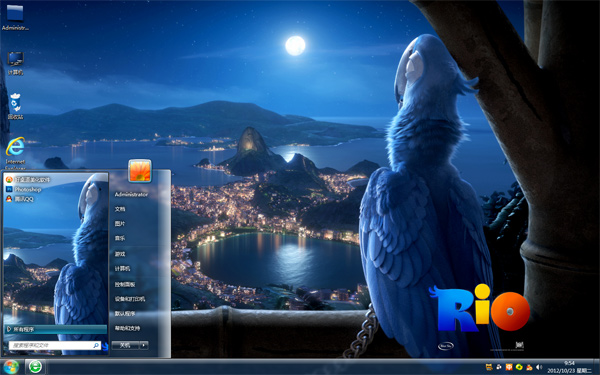Open 默认程序 (Default Programs) in Start menu
The width and height of the screenshot is (600, 375).
(125, 313)
